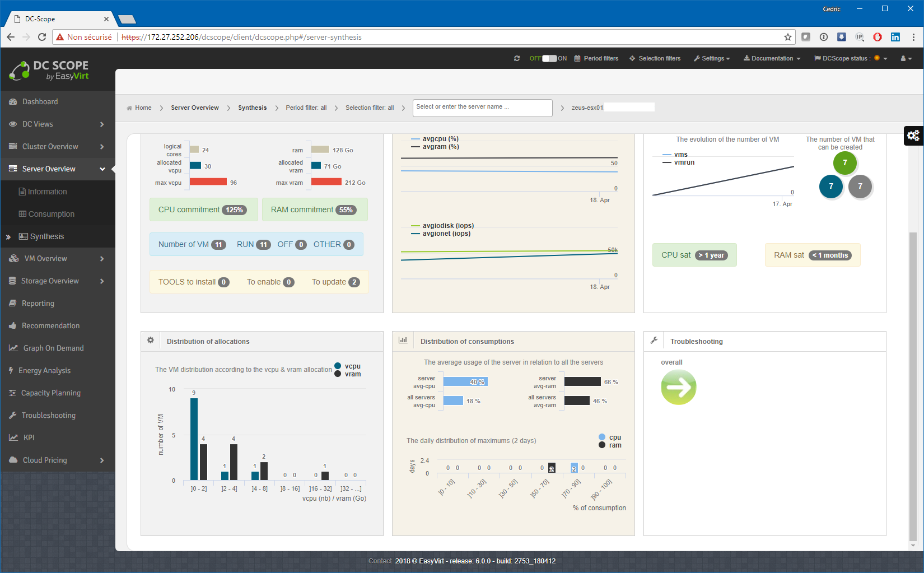The height and width of the screenshot is (573, 924).
Task: Bookmark this page with the star icon
Action: 787,37
